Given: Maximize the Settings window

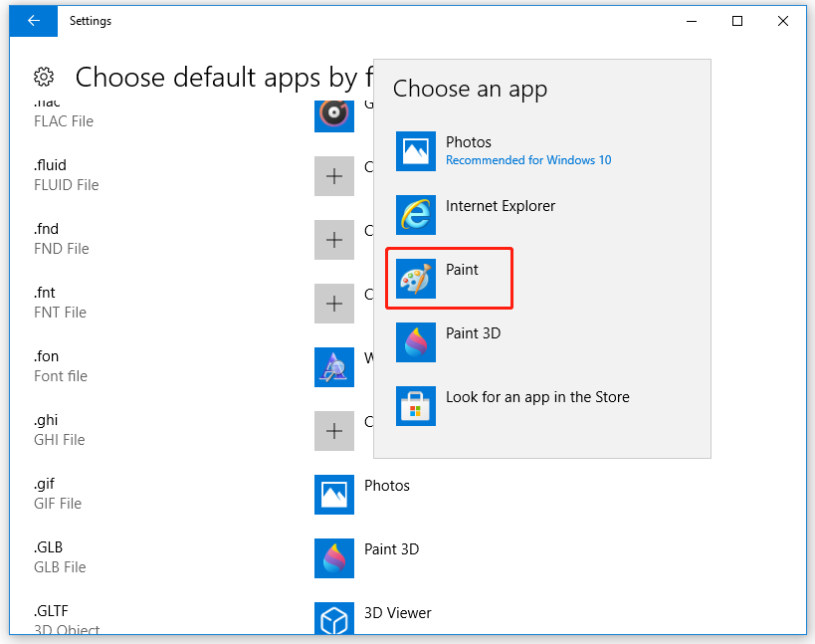Looking at the screenshot, I should point(737,21).
